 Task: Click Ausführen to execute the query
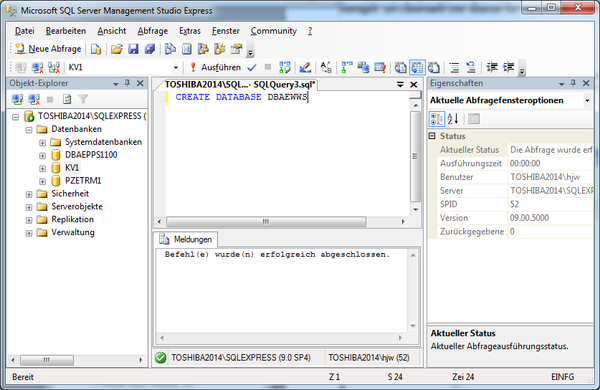pyautogui.click(x=216, y=68)
